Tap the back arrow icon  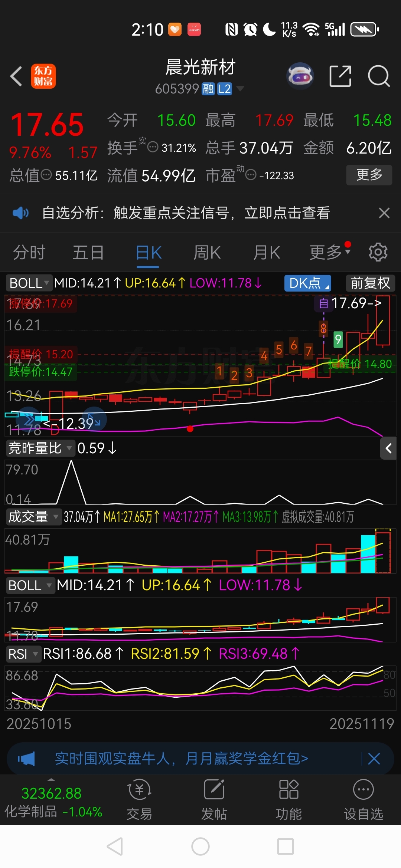(x=16, y=76)
